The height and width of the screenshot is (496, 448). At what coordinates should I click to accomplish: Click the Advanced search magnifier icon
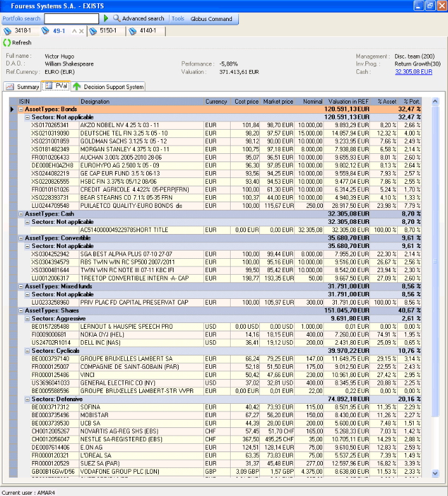click(x=117, y=18)
